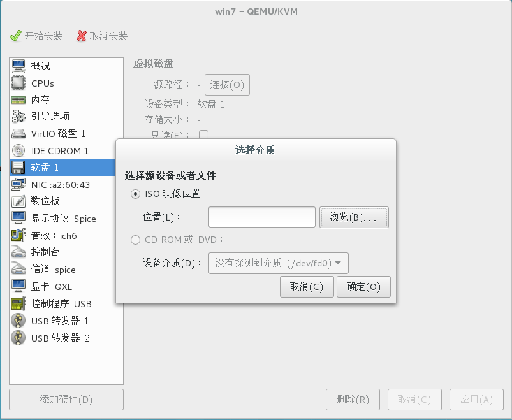Viewport: 512px width, 420px height.
Task: Select the 数位板 tablet pen icon
Action: point(18,201)
